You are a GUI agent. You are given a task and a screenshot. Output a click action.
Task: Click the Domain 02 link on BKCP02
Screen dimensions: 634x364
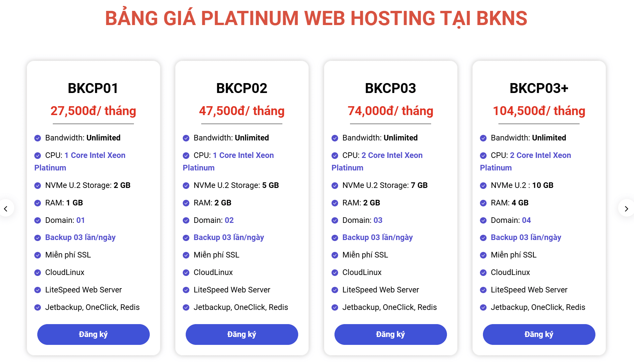pyautogui.click(x=230, y=220)
